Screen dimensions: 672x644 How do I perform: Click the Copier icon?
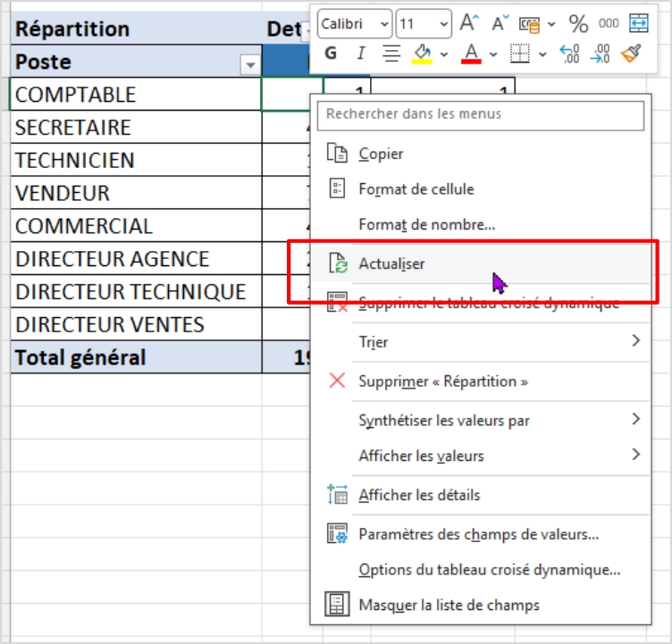tap(337, 153)
